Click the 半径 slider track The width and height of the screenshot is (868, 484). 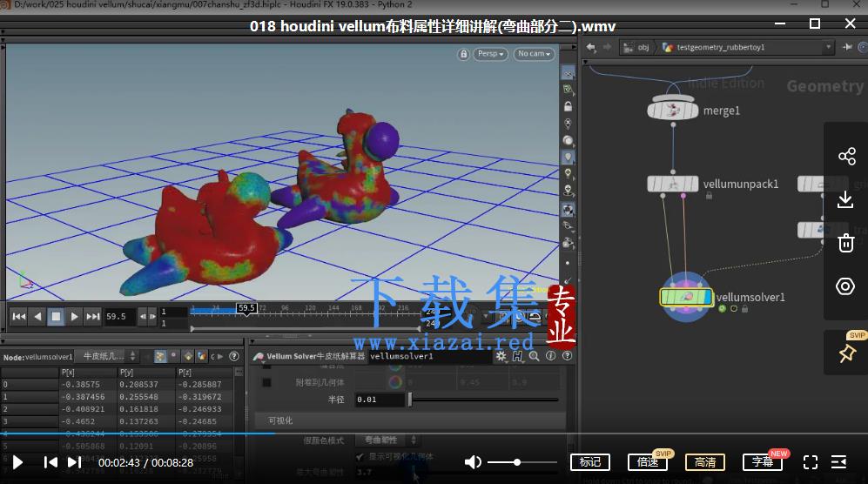(484, 400)
